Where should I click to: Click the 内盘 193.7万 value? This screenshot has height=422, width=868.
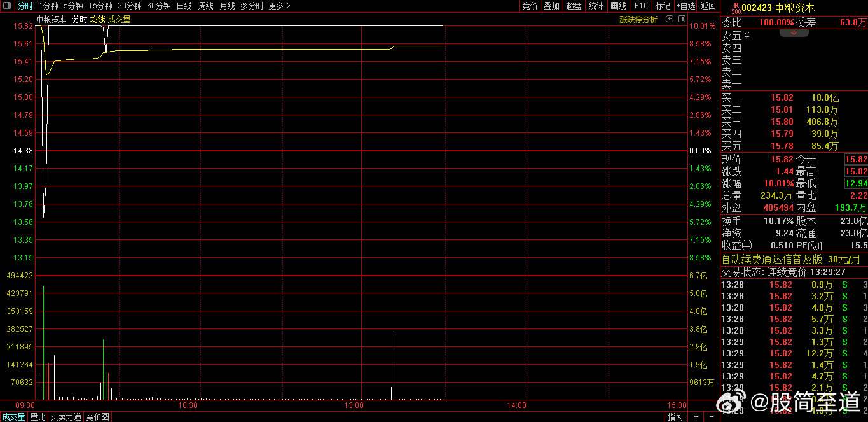851,207
